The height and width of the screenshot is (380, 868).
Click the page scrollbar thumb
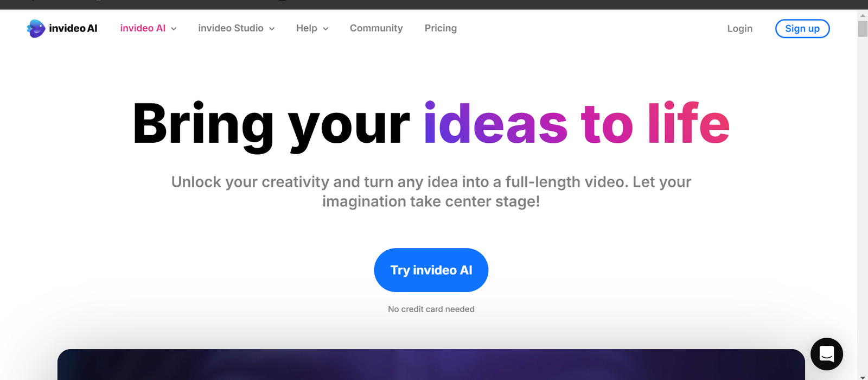click(863, 29)
